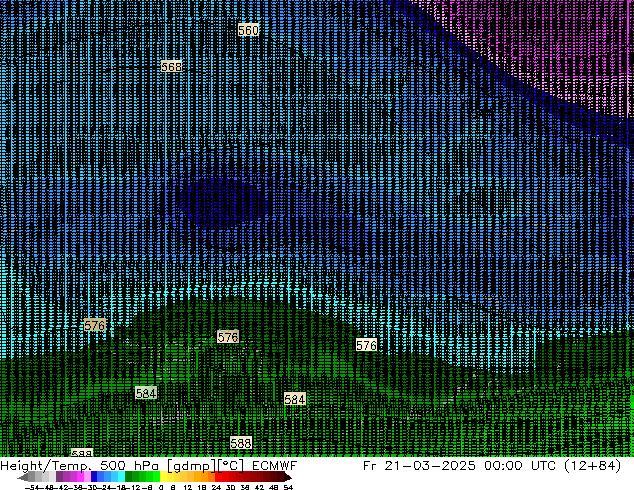
Task: Pick the bright red swatch in the legend
Action: tap(218, 476)
